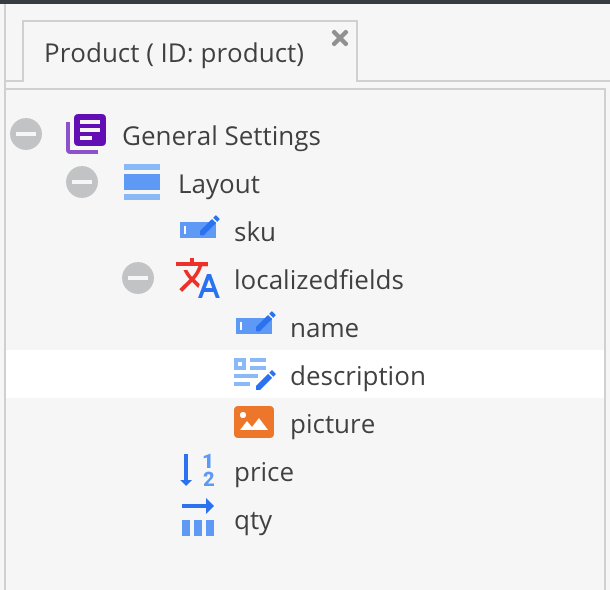The image size is (610, 590).
Task: Select the sku field label
Action: point(254,232)
